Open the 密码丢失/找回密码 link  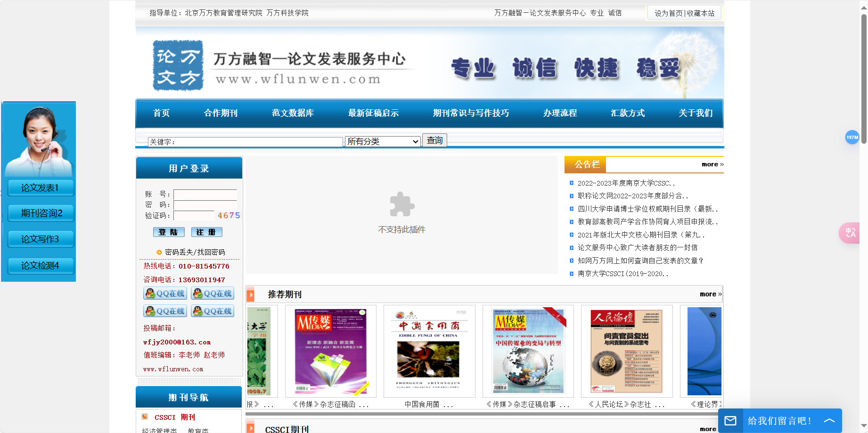tap(195, 252)
